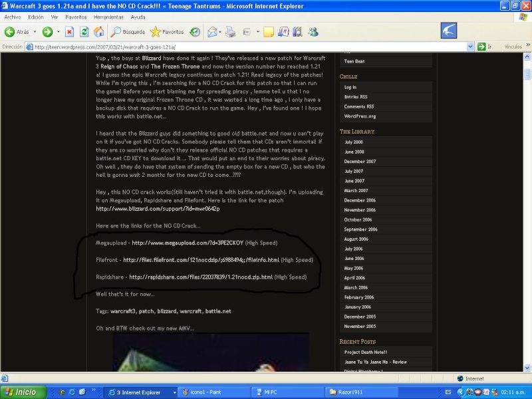Open the Inicio Start button

23,392
